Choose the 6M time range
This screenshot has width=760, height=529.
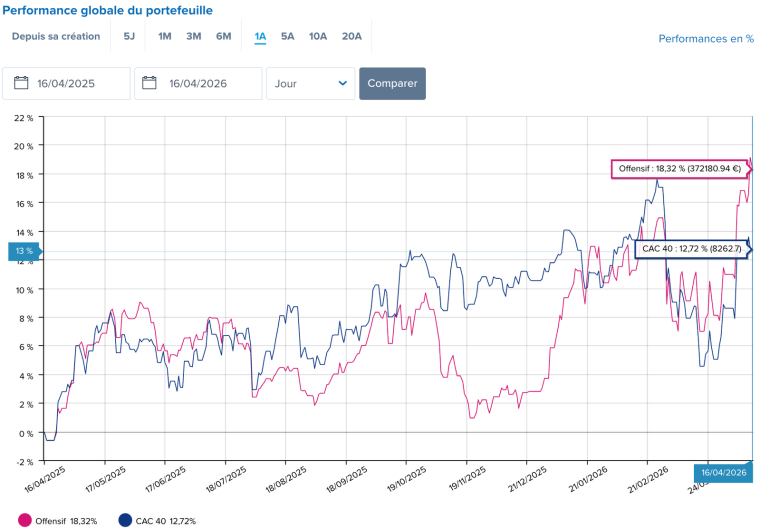pos(224,37)
